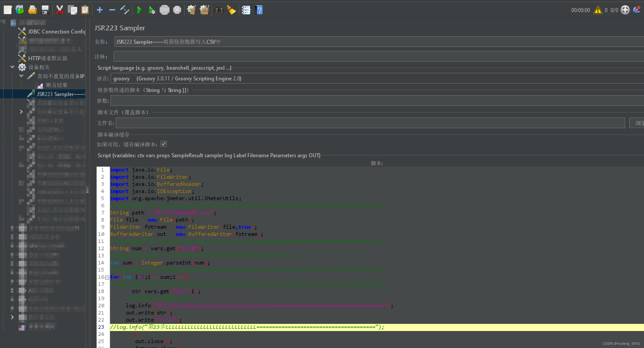Click the 名称 name input field

point(379,42)
